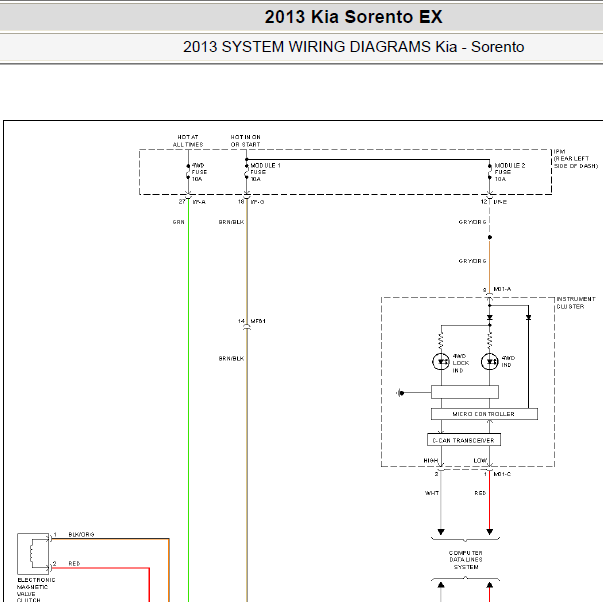Click the IPM (REAR LEFT SIDE OF DASH) label
This screenshot has width=603, height=602.
tap(576, 159)
